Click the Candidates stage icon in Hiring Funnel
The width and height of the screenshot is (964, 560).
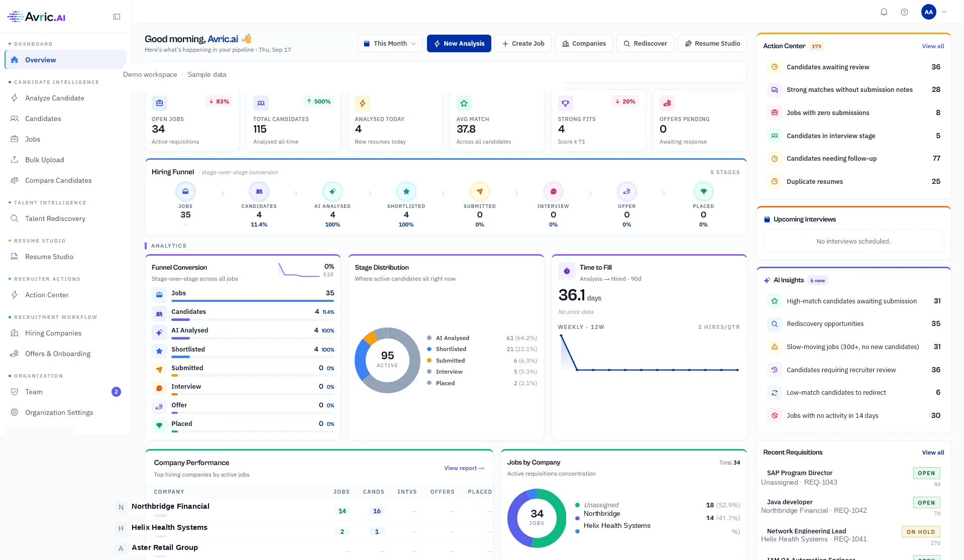click(x=259, y=191)
